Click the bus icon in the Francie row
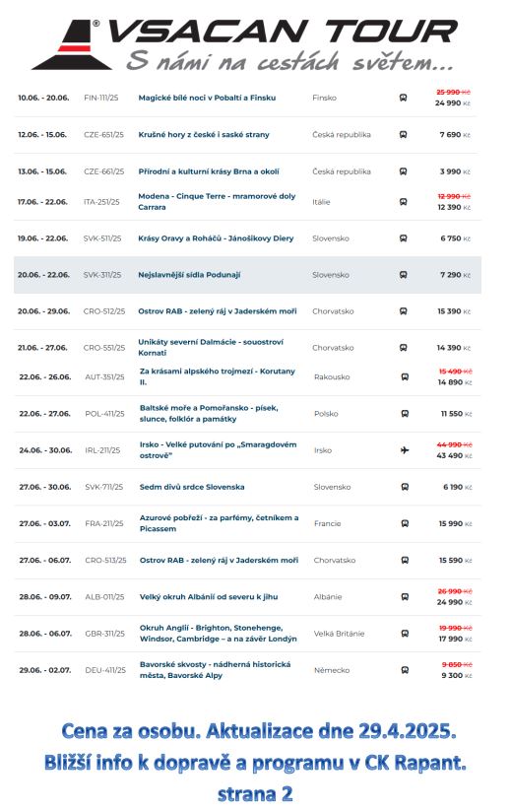510x812 pixels. [x=405, y=523]
